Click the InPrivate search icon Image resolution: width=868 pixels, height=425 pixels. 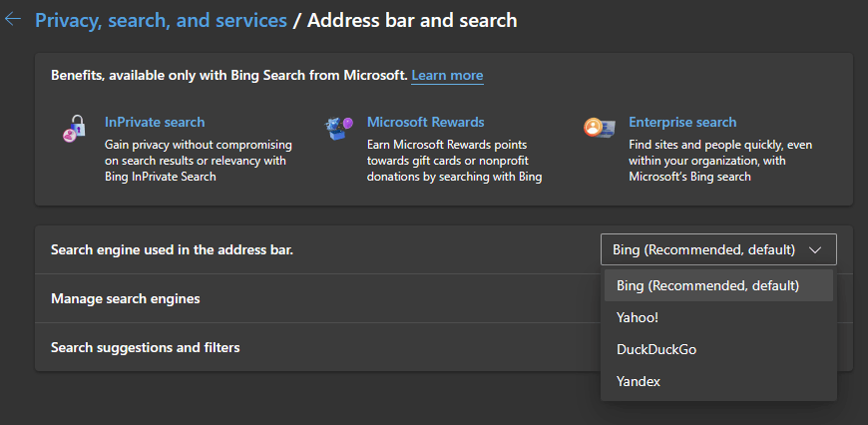click(x=74, y=130)
